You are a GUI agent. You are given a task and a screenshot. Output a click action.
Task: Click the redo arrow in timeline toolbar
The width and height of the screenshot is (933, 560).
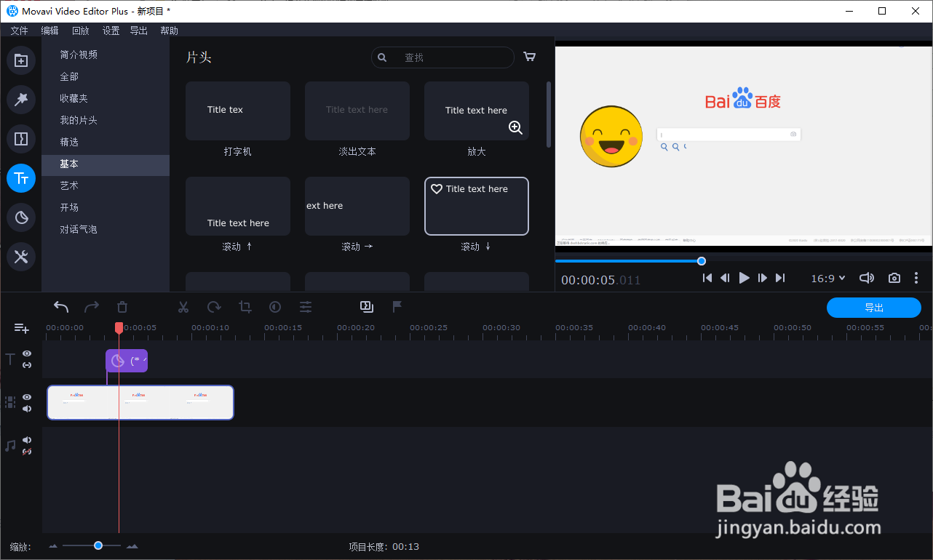coord(92,307)
